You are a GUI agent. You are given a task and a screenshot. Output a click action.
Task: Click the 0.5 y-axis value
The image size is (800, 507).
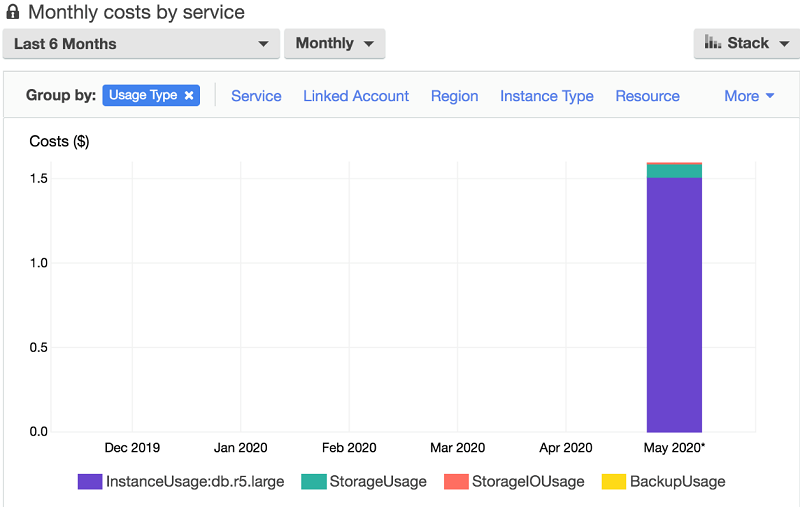39,347
